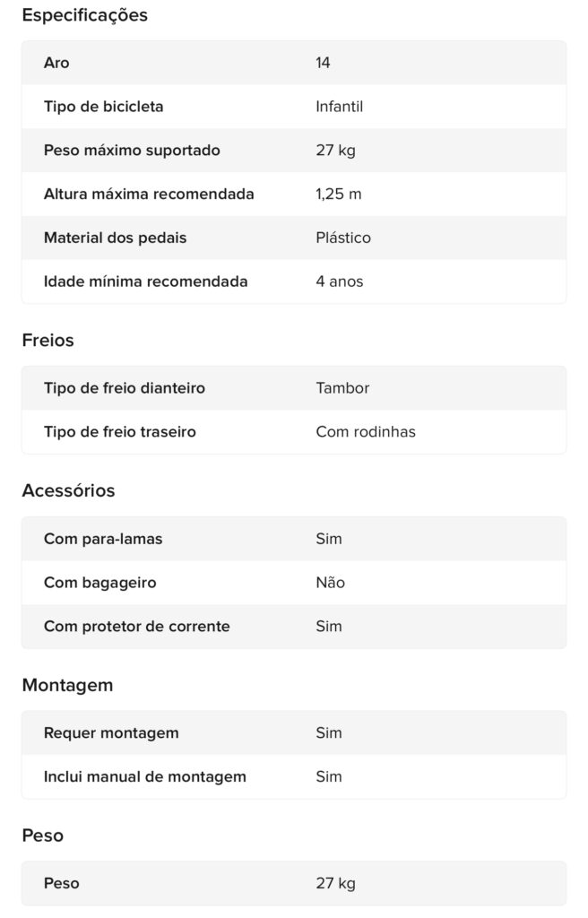Select the Requer montagem row label
This screenshot has width=588, height=918.
[x=111, y=733]
